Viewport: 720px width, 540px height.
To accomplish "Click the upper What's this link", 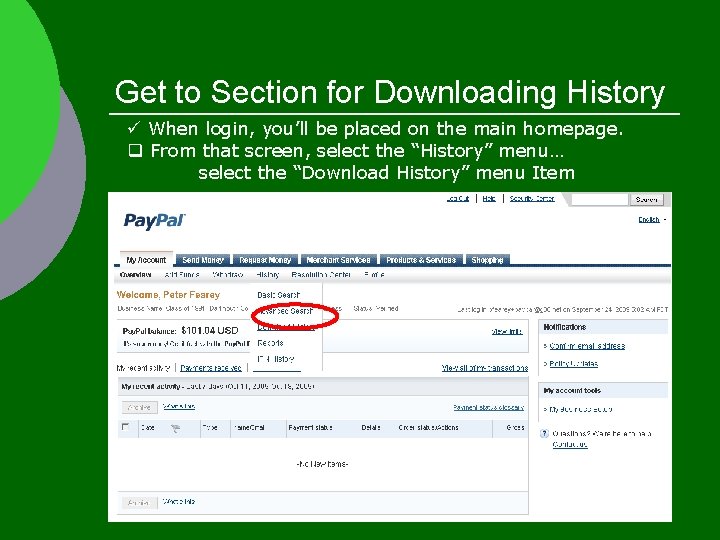I will (x=179, y=406).
